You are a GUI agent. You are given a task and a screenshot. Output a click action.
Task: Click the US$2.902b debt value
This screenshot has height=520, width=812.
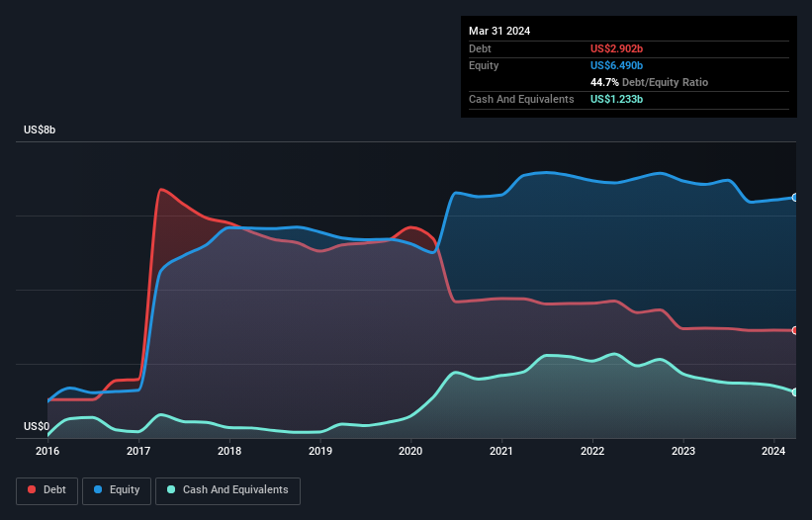pos(616,48)
